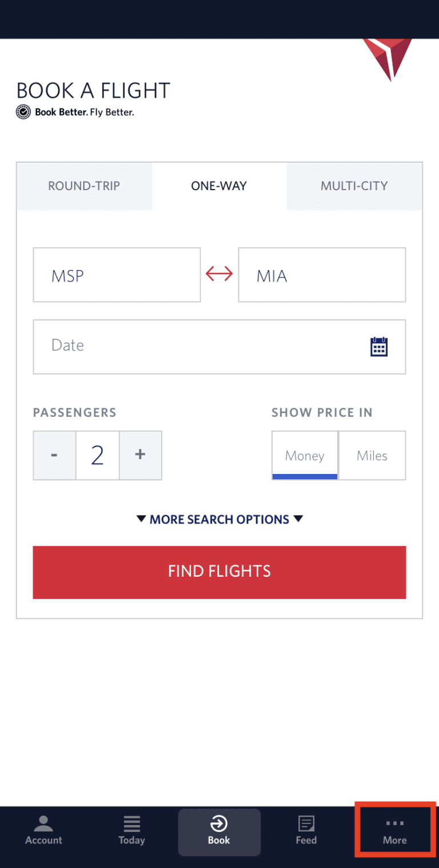
Task: Increase passenger count with the plus stepper
Action: (141, 455)
